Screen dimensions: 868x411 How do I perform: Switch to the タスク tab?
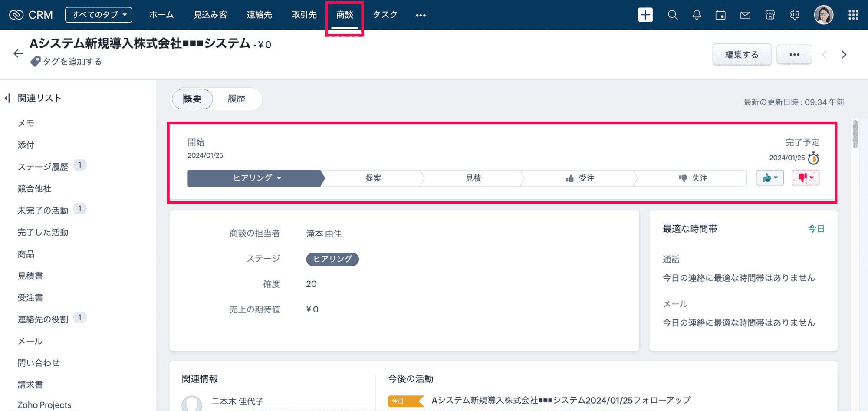coord(385,15)
